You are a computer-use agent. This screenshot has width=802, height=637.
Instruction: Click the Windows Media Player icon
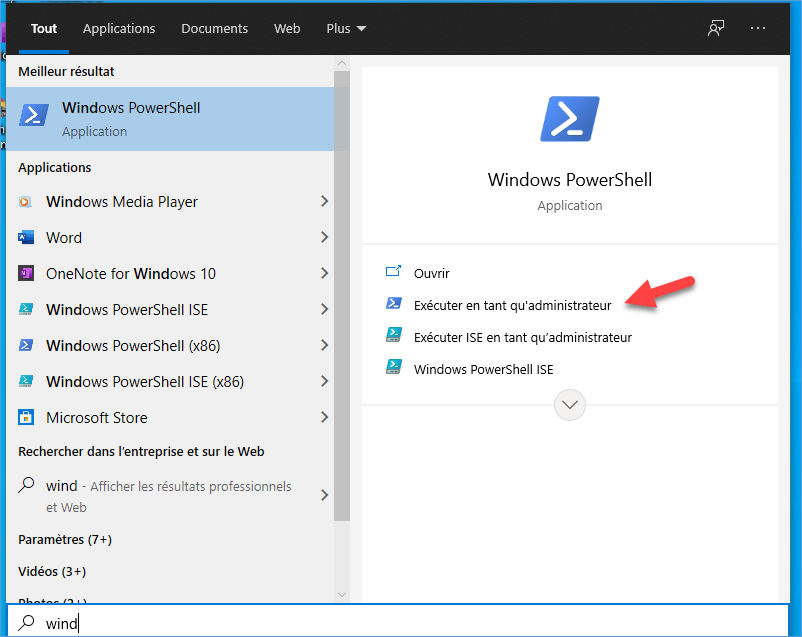point(26,202)
